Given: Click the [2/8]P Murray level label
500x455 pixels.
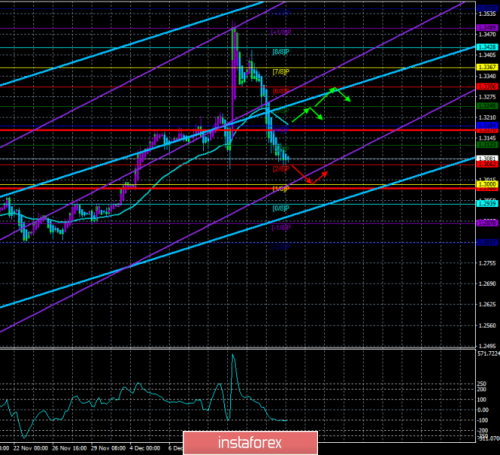Looking at the screenshot, I should pos(281,169).
